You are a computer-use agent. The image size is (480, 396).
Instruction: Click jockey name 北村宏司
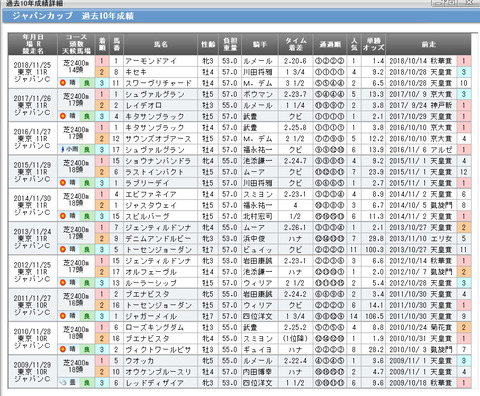pos(258,216)
